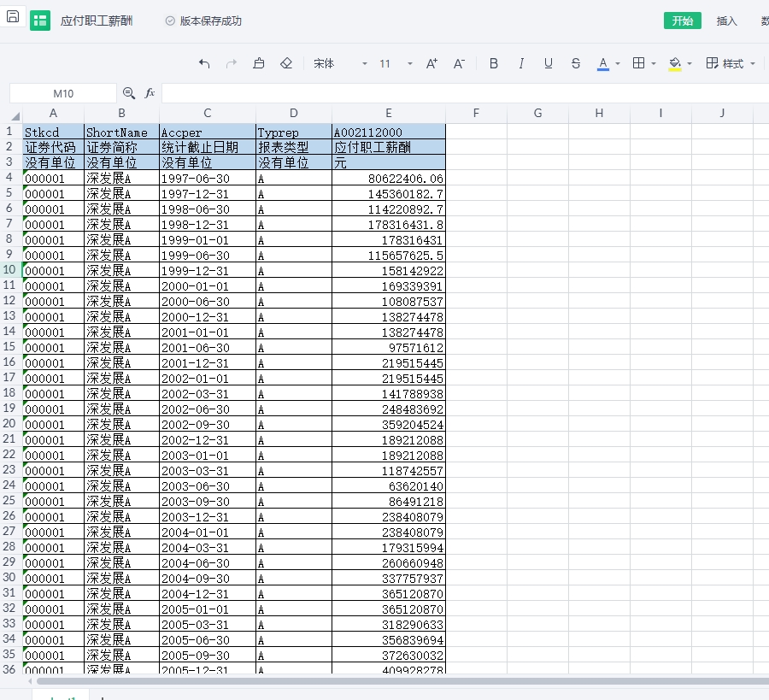Open the 样式 styles button
769x700 pixels.
point(725,64)
